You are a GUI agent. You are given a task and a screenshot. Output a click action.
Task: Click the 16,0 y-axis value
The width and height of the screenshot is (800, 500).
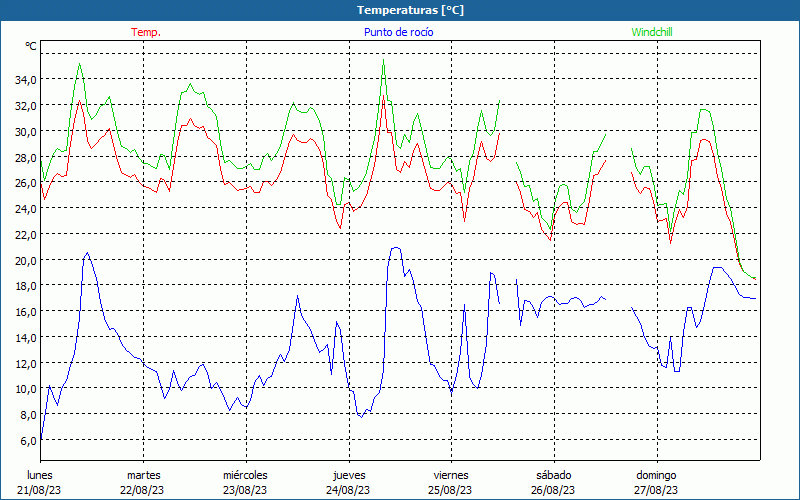pyautogui.click(x=27, y=311)
